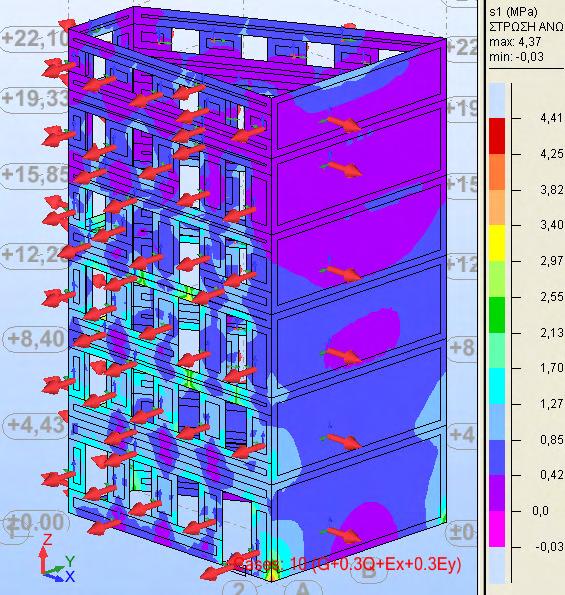Image resolution: width=565 pixels, height=595 pixels.
Task: Click grid axis label 2 at bottom
Action: coord(239,588)
